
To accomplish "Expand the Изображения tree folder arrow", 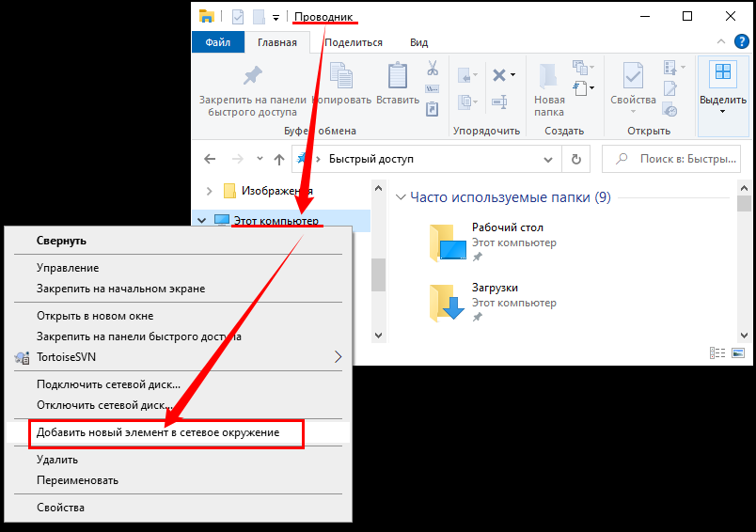I will [x=210, y=191].
